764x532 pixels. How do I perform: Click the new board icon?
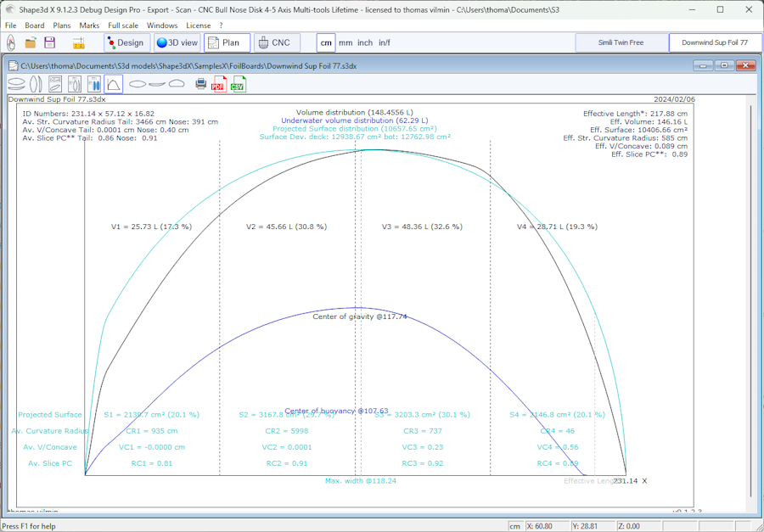point(11,42)
